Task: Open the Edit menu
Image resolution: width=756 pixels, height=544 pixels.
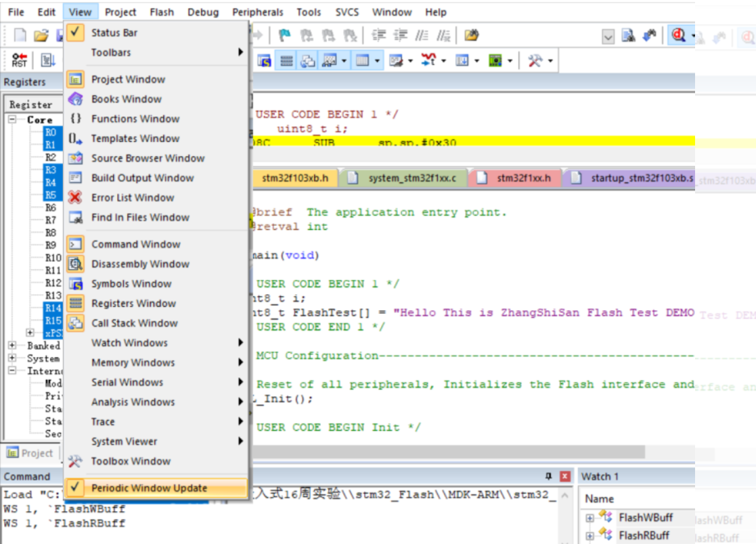Action: (46, 12)
